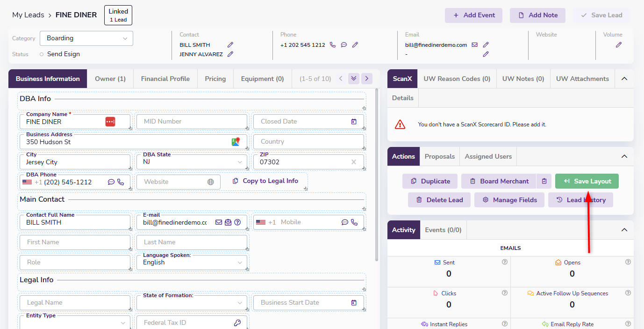The width and height of the screenshot is (644, 329).
Task: Switch to the Financial Profile tab
Action: pyautogui.click(x=165, y=79)
